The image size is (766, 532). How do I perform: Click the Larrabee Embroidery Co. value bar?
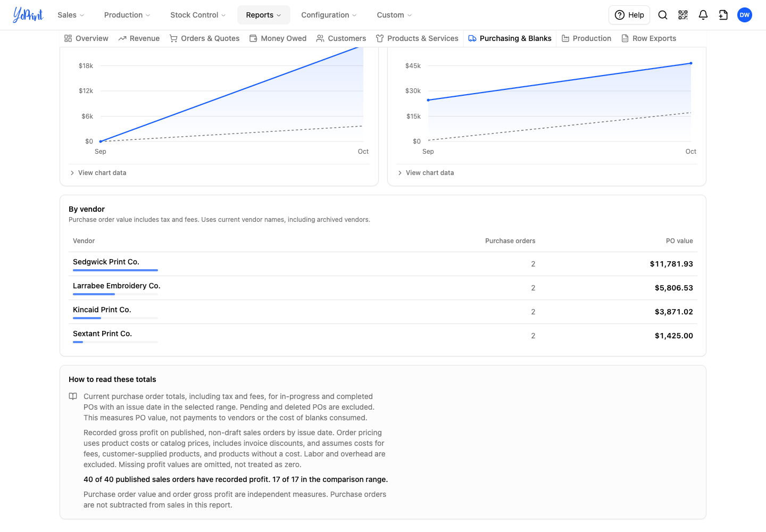coord(115,294)
